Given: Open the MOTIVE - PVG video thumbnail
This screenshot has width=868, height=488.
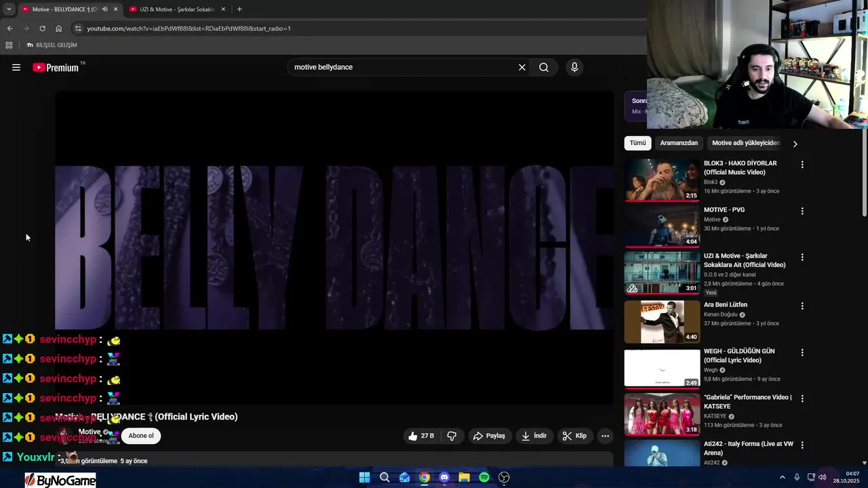Looking at the screenshot, I should click(662, 226).
